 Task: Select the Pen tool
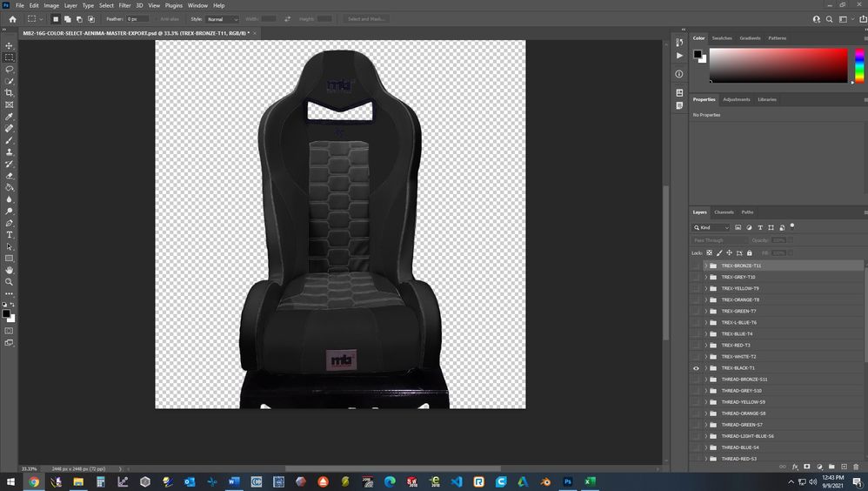click(9, 224)
